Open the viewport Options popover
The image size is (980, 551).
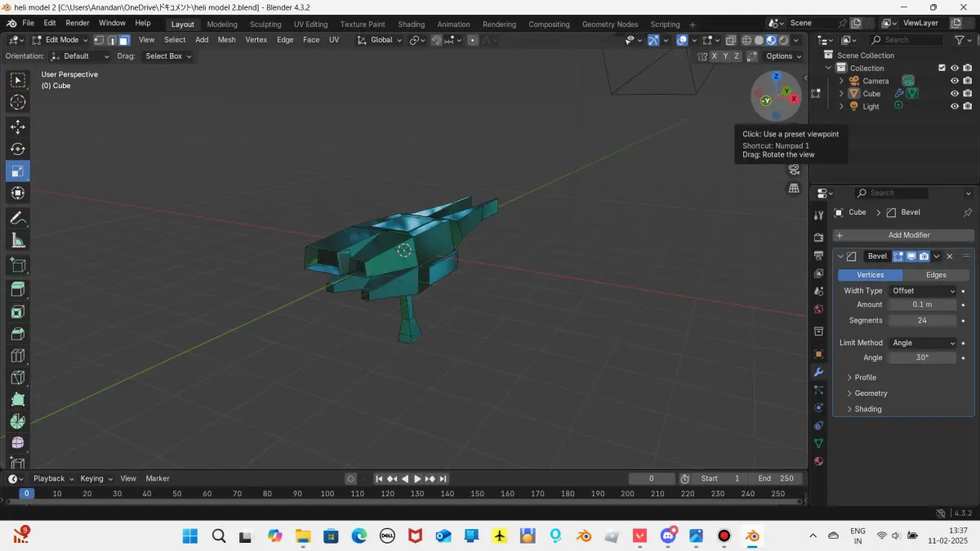[x=782, y=56]
